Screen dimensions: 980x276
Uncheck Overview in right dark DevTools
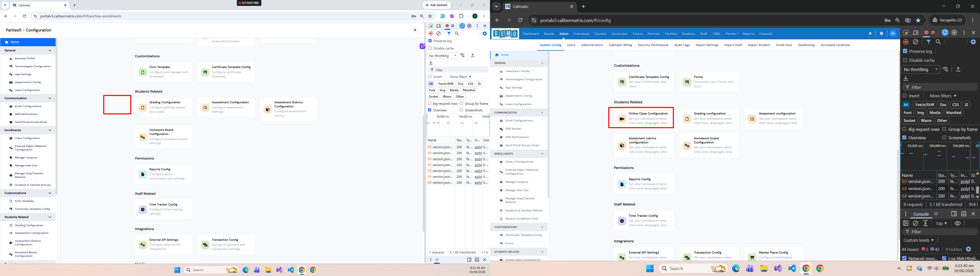click(x=905, y=138)
